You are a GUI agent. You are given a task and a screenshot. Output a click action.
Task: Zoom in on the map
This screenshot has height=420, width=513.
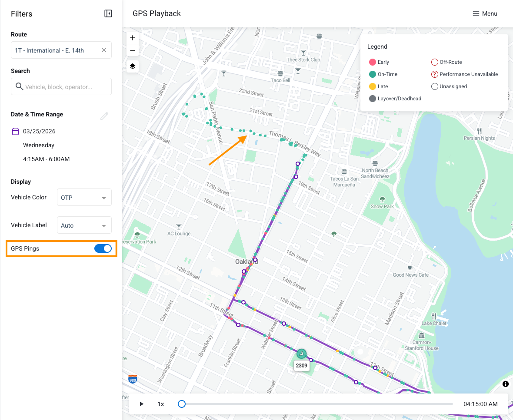[x=133, y=38]
